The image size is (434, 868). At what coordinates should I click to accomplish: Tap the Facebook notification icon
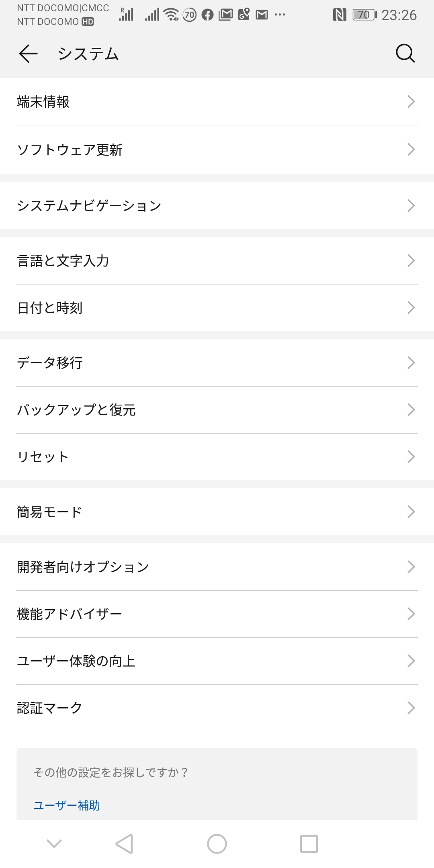[x=207, y=15]
